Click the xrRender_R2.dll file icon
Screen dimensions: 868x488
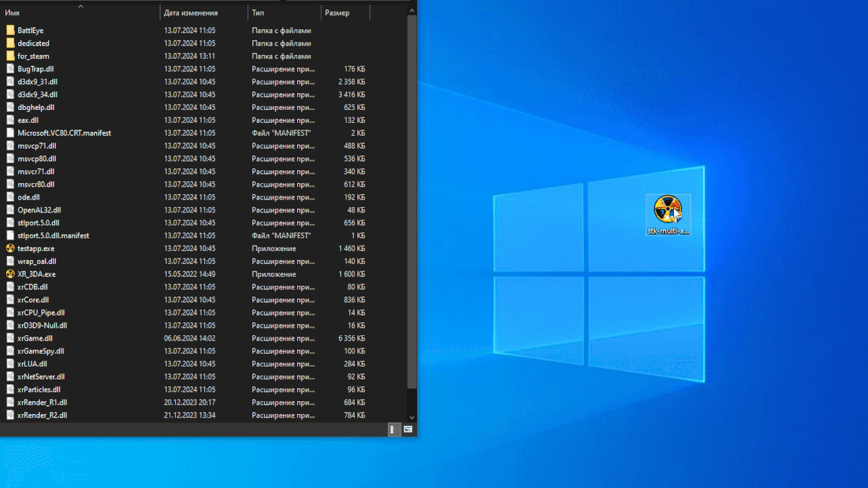coord(10,415)
